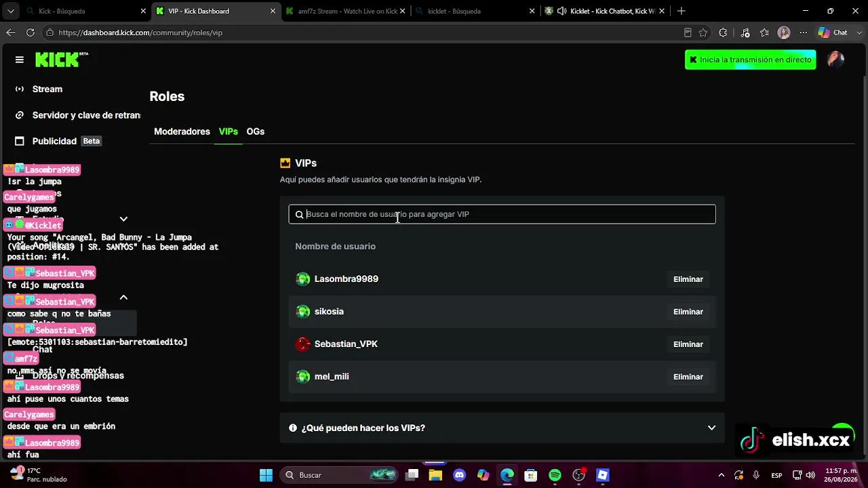The width and height of the screenshot is (868, 488).
Task: Click 'Inicia la transmisión en directo' button
Action: pos(750,60)
